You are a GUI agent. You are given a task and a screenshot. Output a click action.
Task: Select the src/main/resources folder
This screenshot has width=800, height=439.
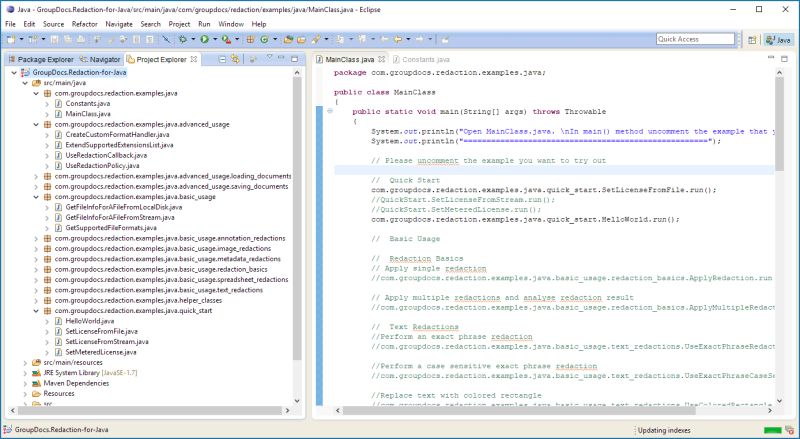[x=72, y=362]
